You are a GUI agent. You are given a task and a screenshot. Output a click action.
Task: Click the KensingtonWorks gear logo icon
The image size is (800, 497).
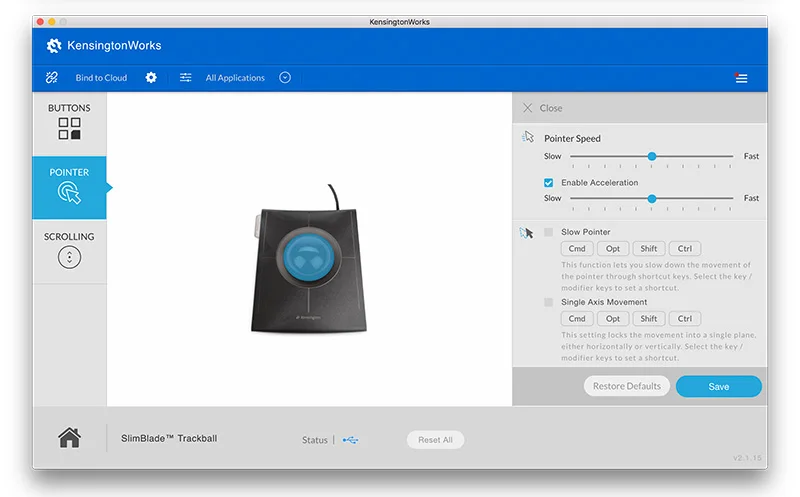click(x=54, y=46)
